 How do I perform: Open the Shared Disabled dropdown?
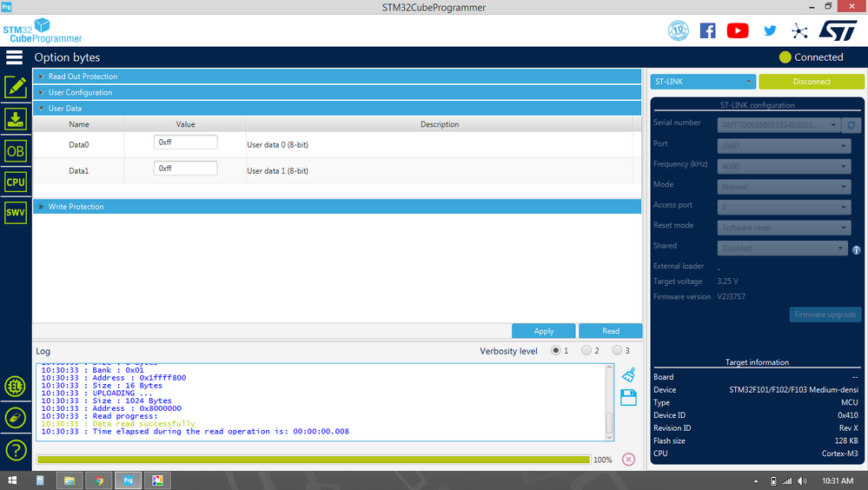(x=782, y=248)
